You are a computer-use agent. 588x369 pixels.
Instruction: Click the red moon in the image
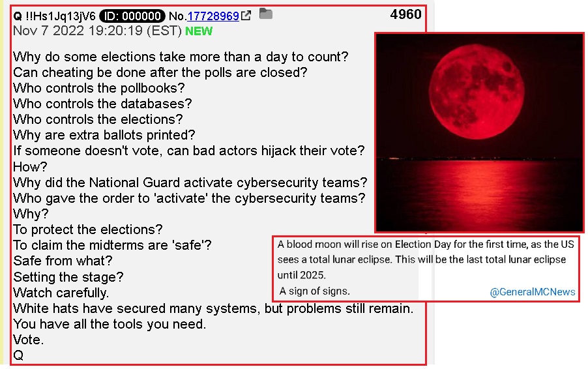click(x=477, y=92)
